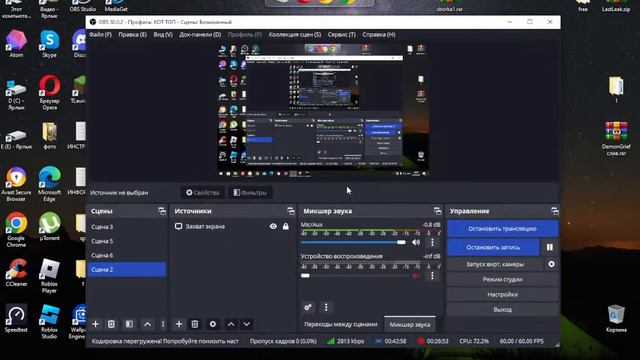This screenshot has height=360, width=640.
Task: Pause recording with the pause button
Action: click(550, 247)
